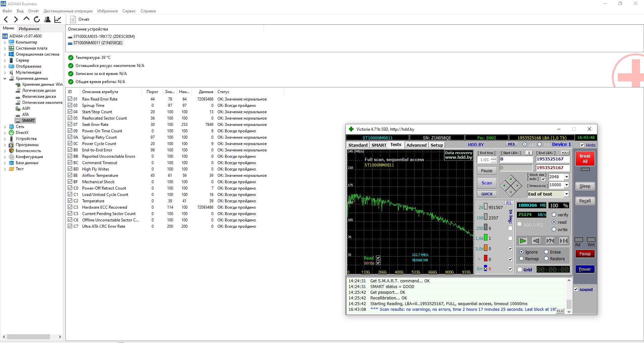Switch to the Избранное tab
644x343 pixels.
tap(29, 29)
